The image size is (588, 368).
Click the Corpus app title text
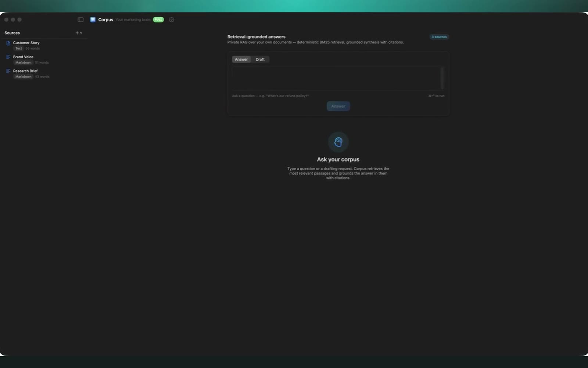105,20
